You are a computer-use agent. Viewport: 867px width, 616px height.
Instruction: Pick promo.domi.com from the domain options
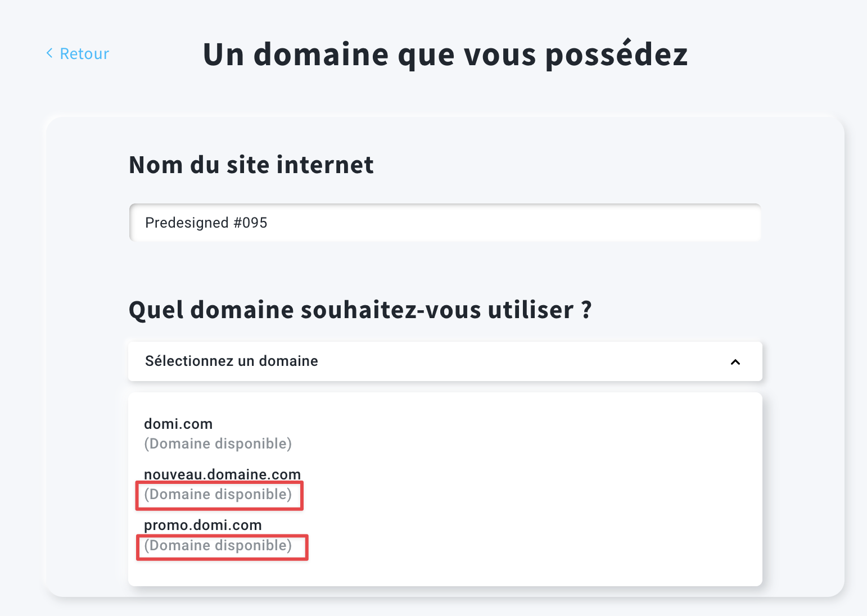(203, 525)
